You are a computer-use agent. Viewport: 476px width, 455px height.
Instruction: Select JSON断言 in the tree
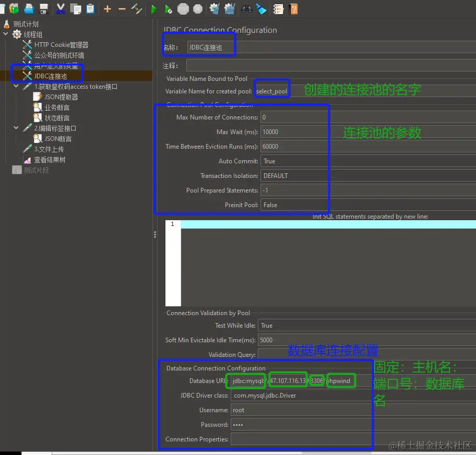pyautogui.click(x=58, y=139)
